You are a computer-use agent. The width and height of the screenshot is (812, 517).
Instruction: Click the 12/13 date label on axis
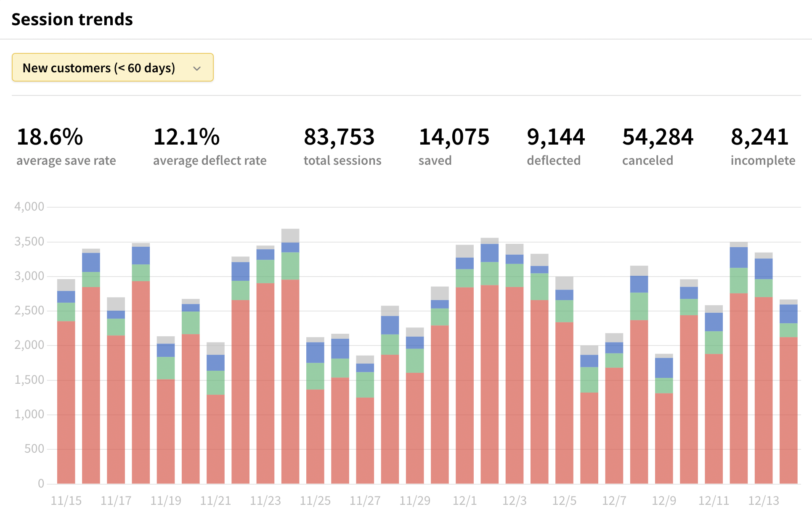(763, 501)
